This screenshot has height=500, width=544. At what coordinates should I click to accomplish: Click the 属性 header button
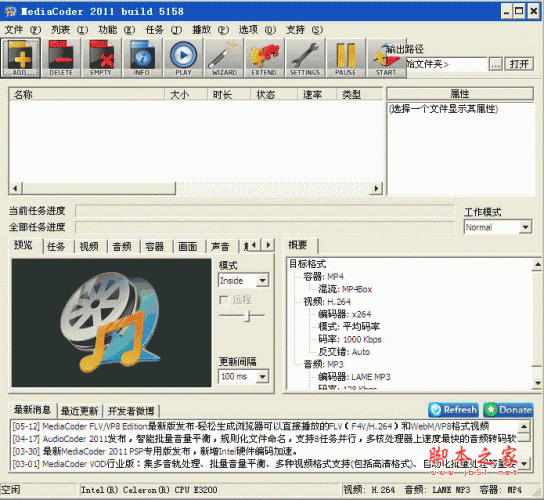pos(460,94)
